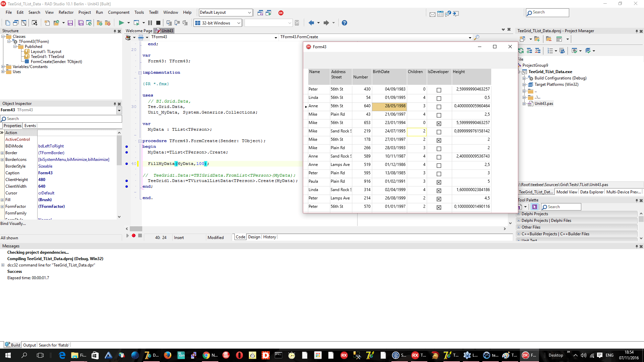The image size is (644, 362).
Task: Enable IsDeveloper for Peter's 430 row
Action: (439, 89)
